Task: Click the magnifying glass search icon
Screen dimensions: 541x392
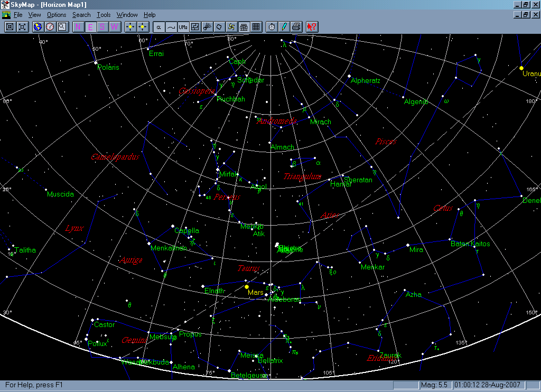Action: pos(62,27)
